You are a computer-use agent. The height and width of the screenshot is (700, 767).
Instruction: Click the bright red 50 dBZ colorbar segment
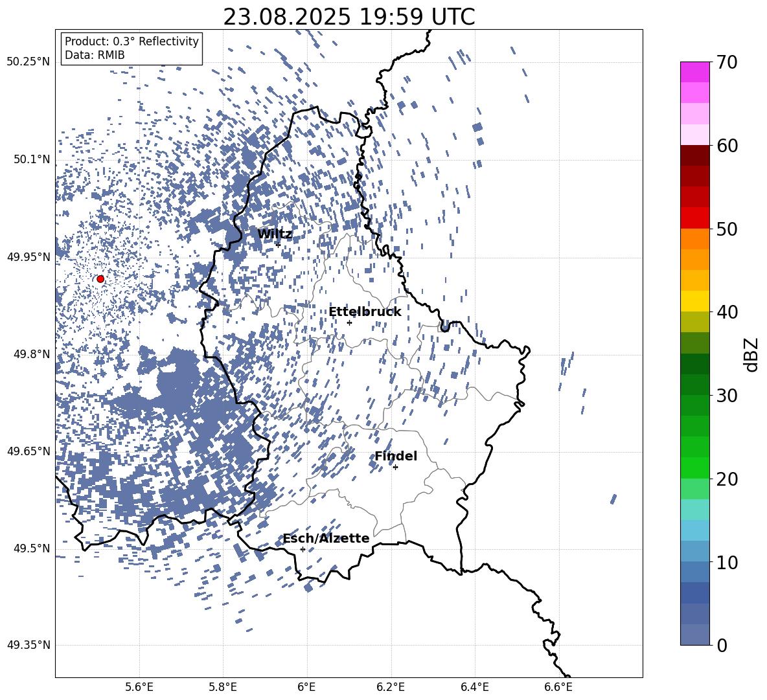point(695,218)
